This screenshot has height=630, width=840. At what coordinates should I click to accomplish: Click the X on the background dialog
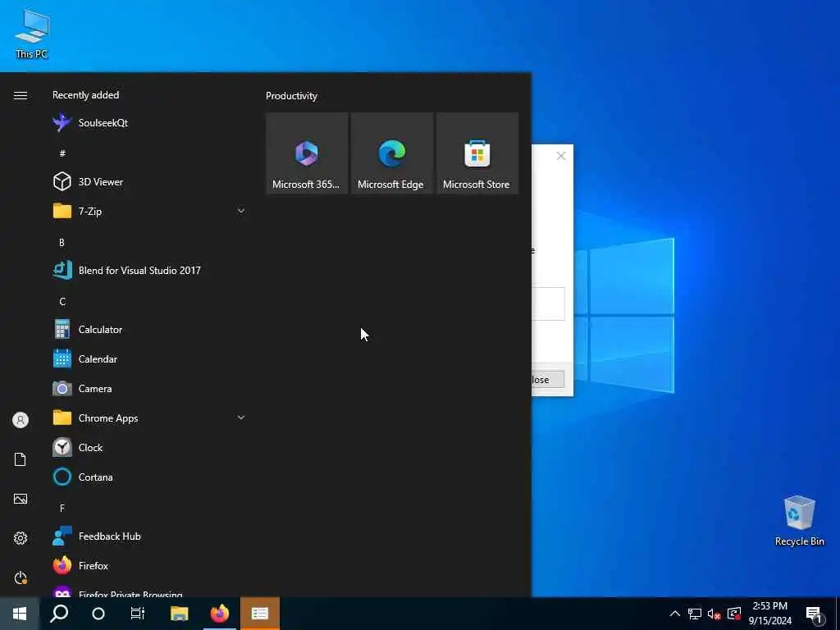[561, 156]
